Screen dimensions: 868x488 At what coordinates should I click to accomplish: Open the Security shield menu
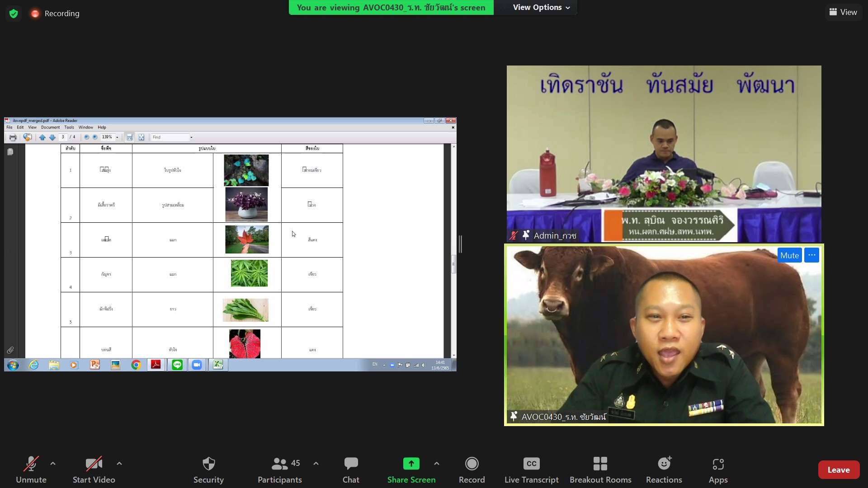(x=208, y=470)
